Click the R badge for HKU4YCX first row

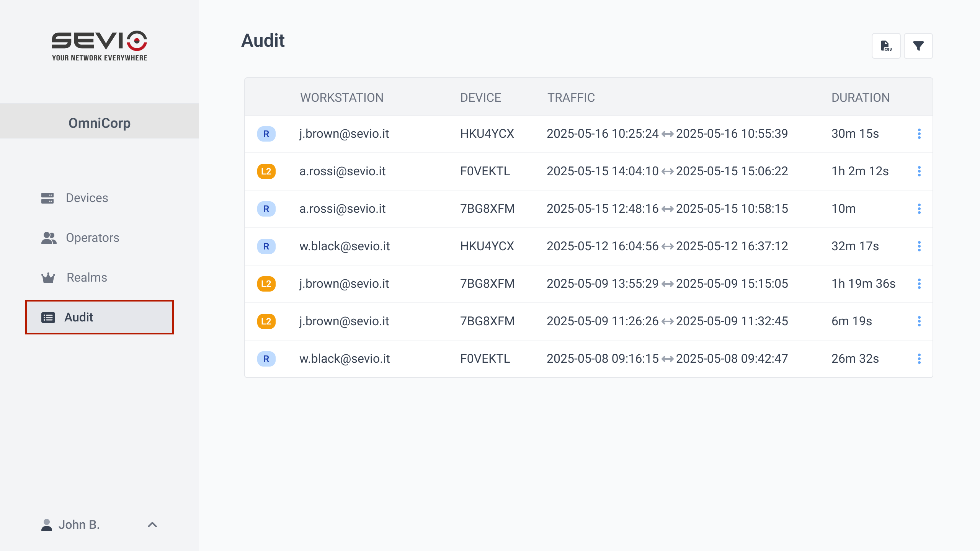tap(266, 134)
